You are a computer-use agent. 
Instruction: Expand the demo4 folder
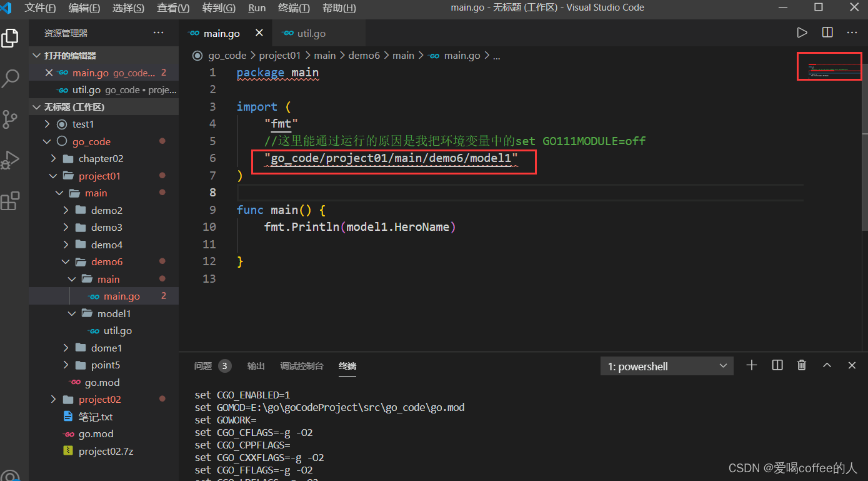[104, 245]
